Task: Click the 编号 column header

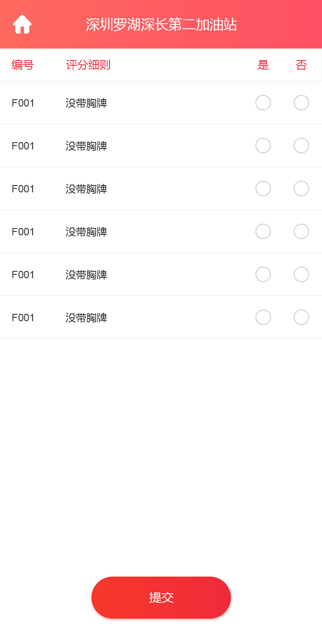Action: coord(23,65)
